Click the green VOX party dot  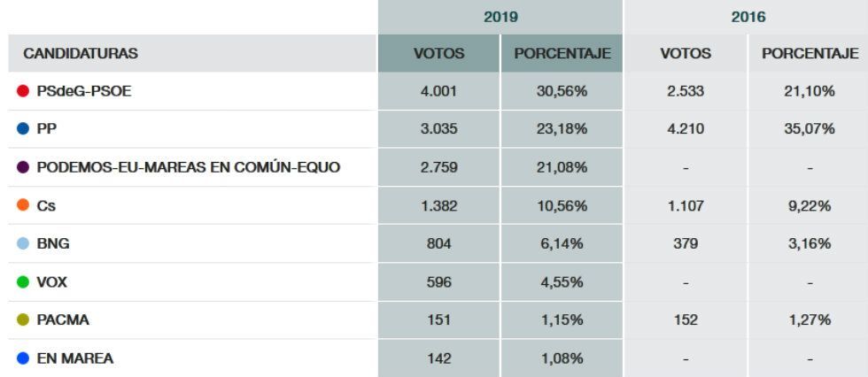point(23,282)
